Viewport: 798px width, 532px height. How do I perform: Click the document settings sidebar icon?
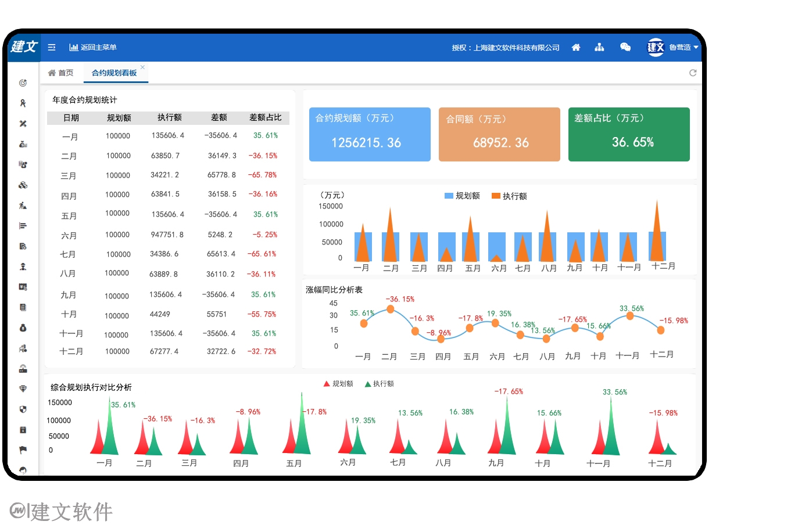coord(23,246)
